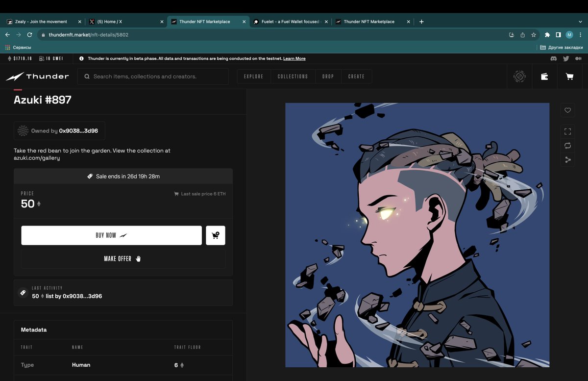
Task: Open the Collections menu
Action: [293, 76]
